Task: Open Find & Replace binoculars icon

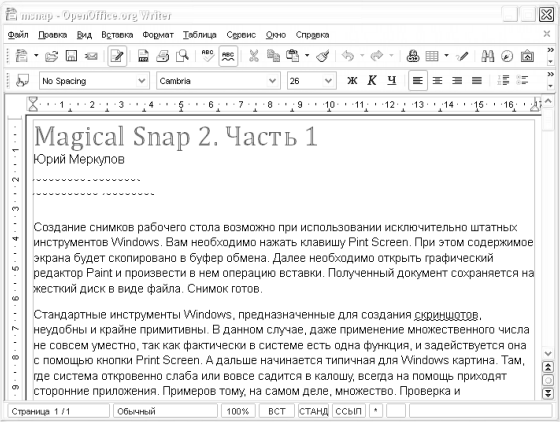Action: point(488,56)
